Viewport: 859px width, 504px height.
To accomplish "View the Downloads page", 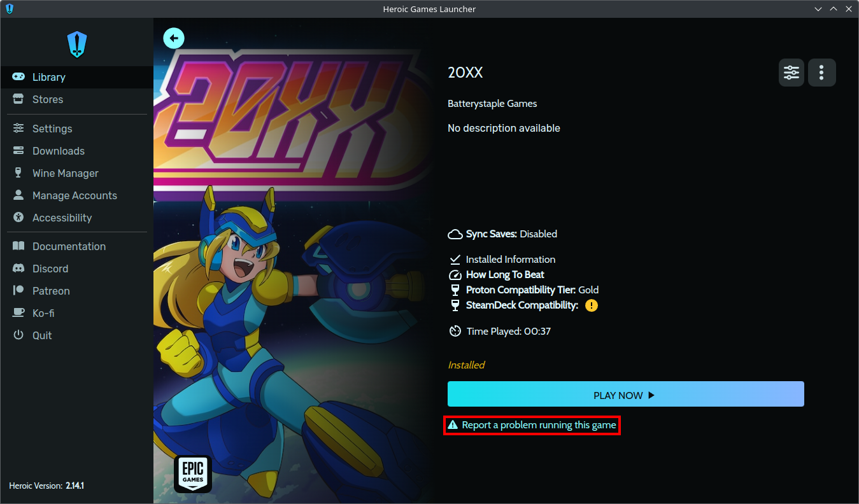I will tap(76, 151).
